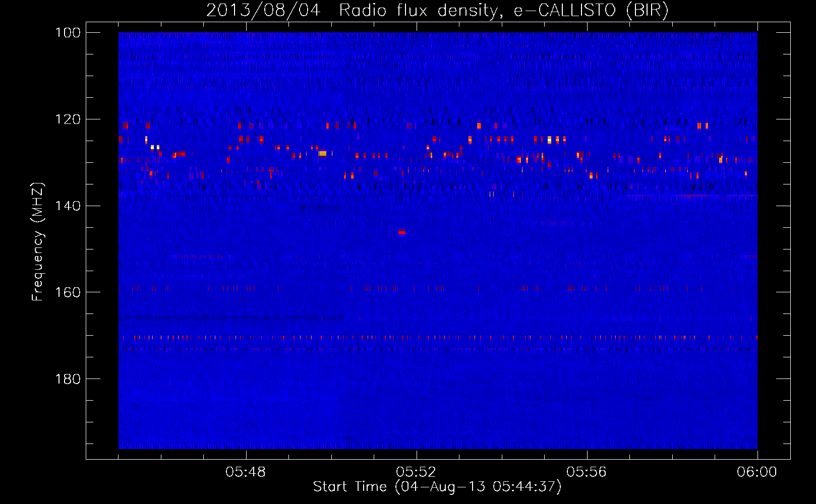This screenshot has height=504, width=816.
Task: Click the 160 frequency tick label
Action: 68,292
